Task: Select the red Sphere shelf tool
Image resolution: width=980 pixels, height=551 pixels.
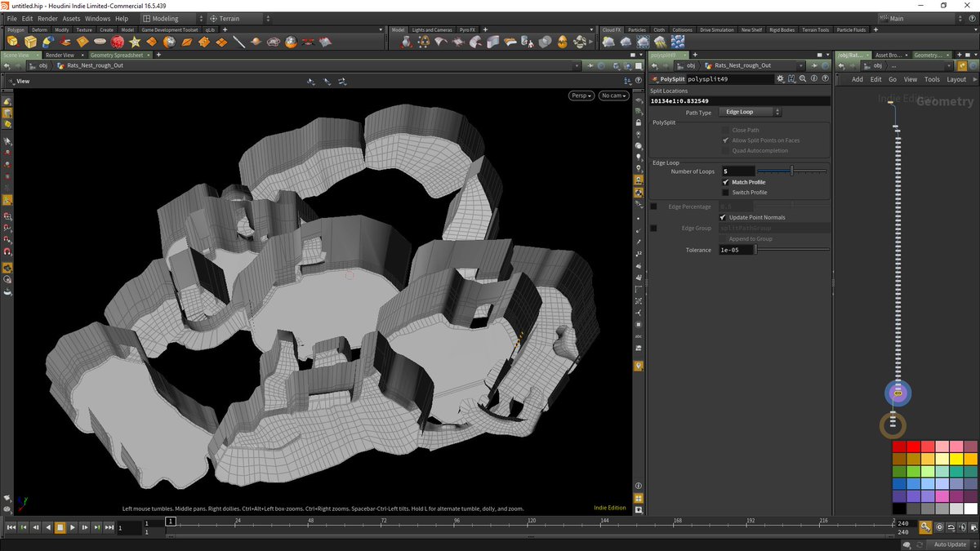Action: pyautogui.click(x=118, y=42)
